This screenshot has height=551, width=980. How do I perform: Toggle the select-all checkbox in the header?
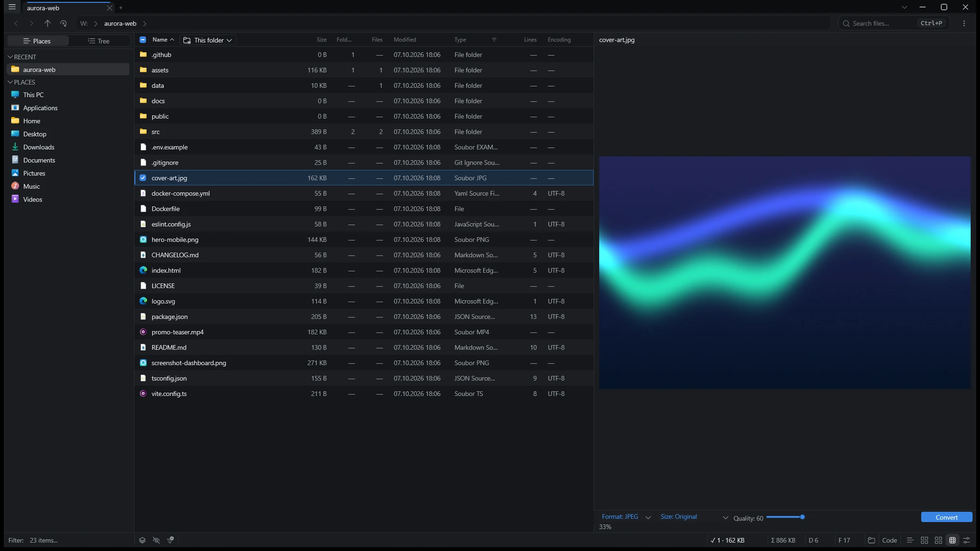[x=143, y=40]
